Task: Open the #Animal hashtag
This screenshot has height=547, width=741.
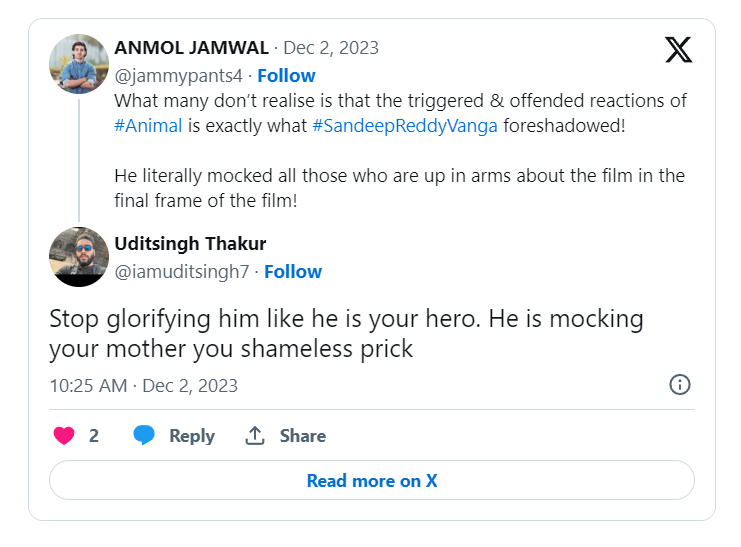Action: pyautogui.click(x=148, y=126)
